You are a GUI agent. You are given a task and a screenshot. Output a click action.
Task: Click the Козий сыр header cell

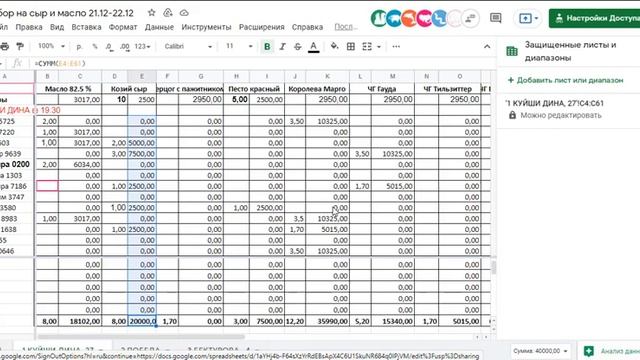tap(129, 89)
